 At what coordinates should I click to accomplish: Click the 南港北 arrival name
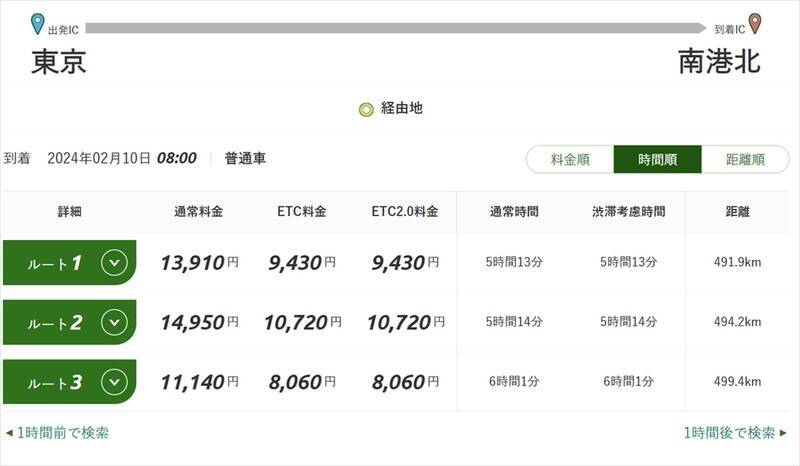pyautogui.click(x=719, y=62)
